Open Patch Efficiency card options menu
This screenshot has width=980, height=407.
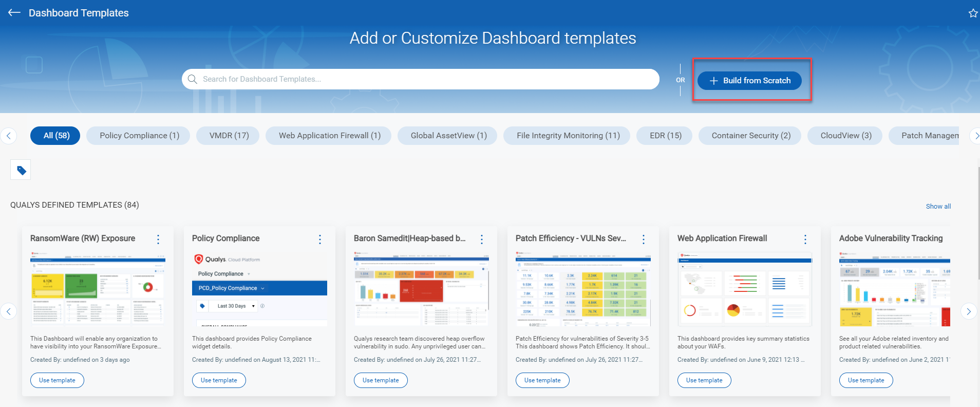644,239
